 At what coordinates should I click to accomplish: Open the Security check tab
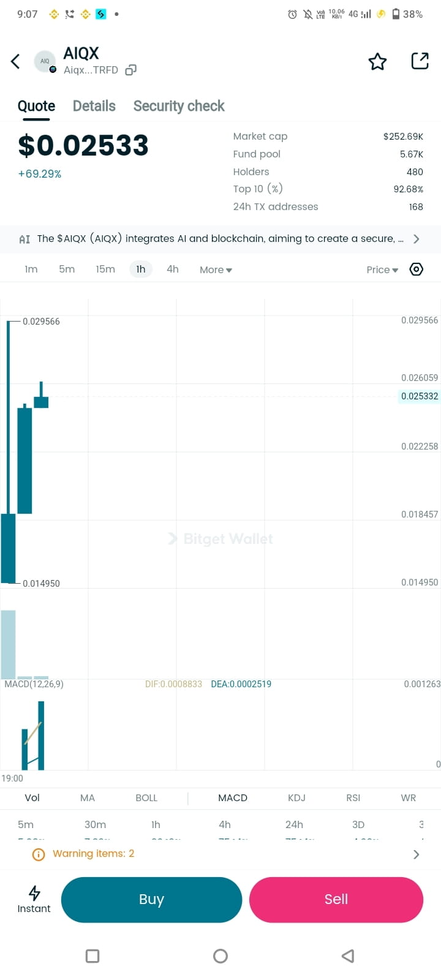point(179,106)
